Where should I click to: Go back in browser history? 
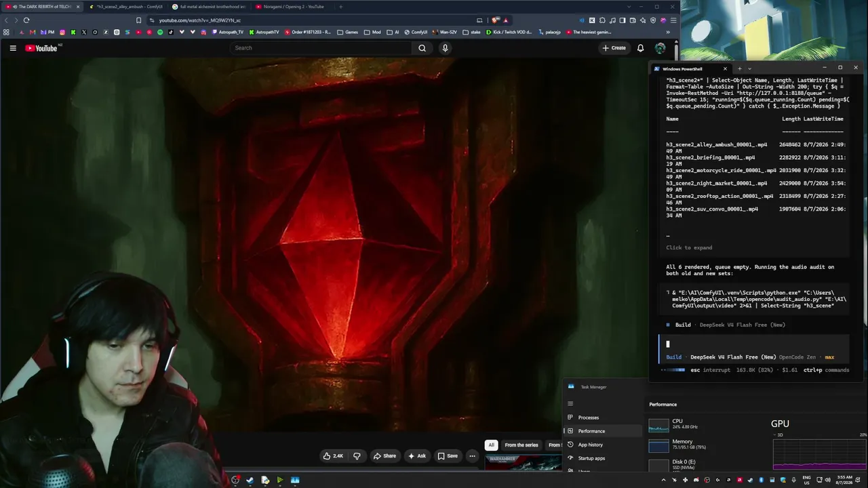[x=6, y=20]
